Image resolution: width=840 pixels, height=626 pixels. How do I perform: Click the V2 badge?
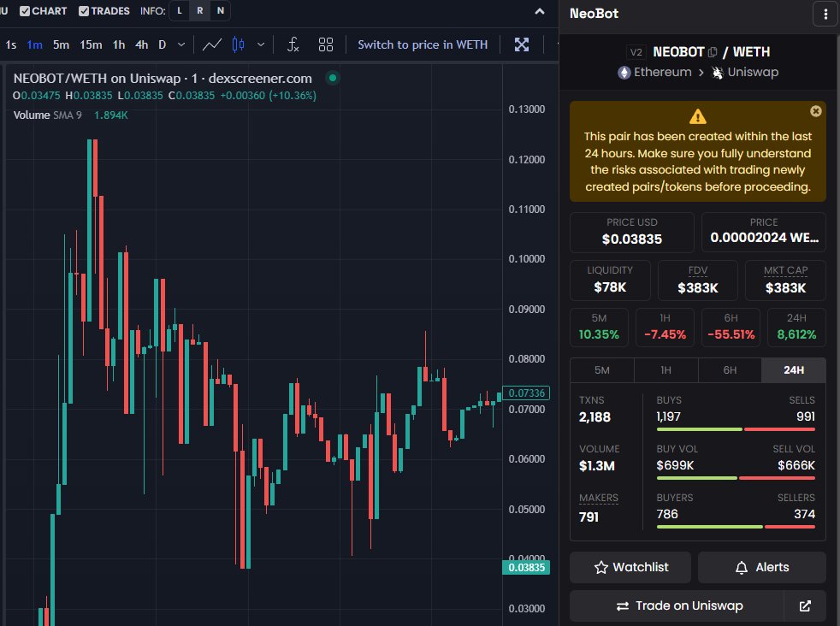636,52
